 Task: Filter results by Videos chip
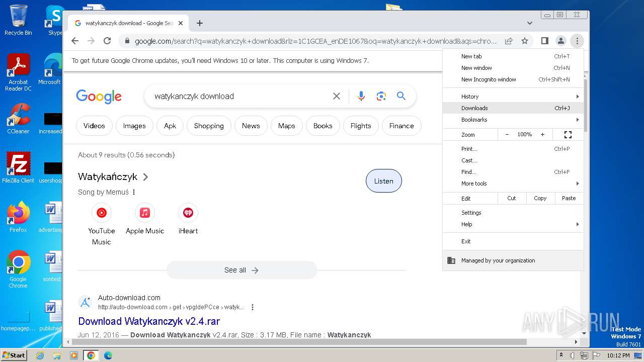coord(94,126)
